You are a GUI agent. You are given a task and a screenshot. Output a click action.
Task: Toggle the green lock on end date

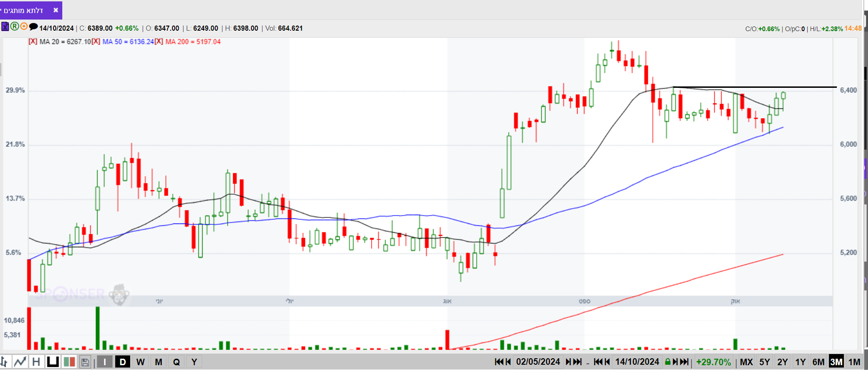[x=668, y=362]
